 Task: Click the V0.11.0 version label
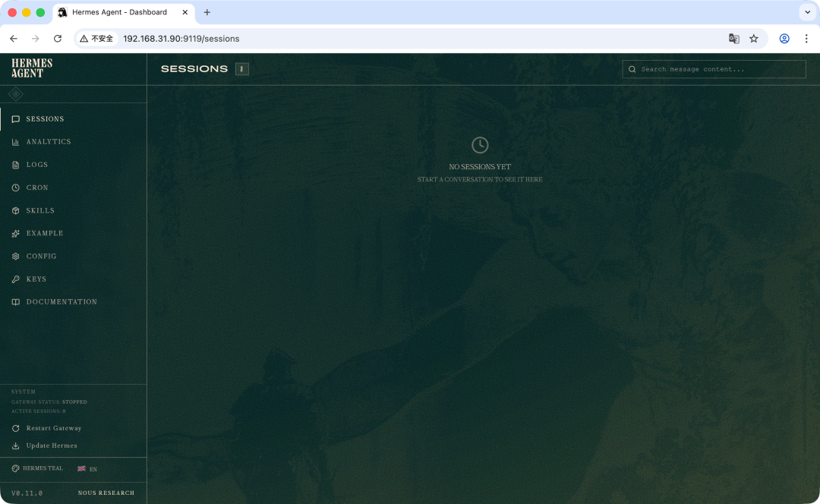pyautogui.click(x=27, y=493)
